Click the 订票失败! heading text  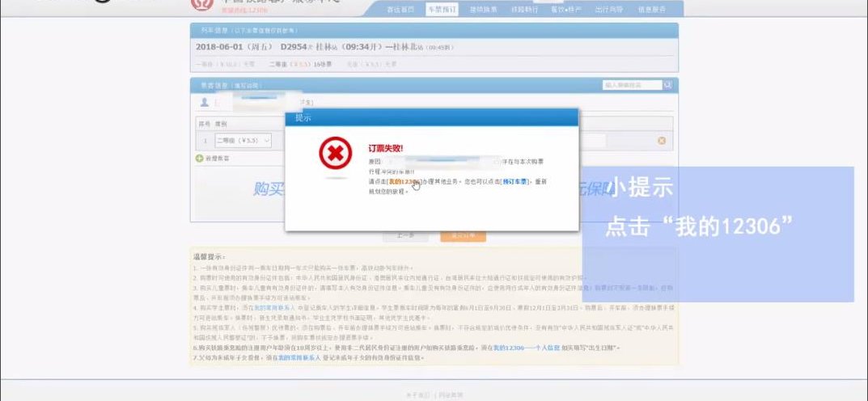pyautogui.click(x=386, y=148)
